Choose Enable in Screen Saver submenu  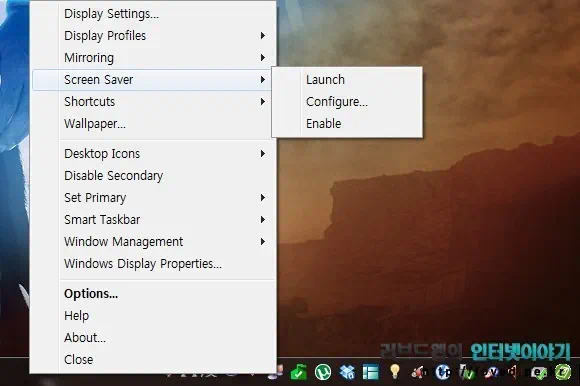(x=347, y=123)
